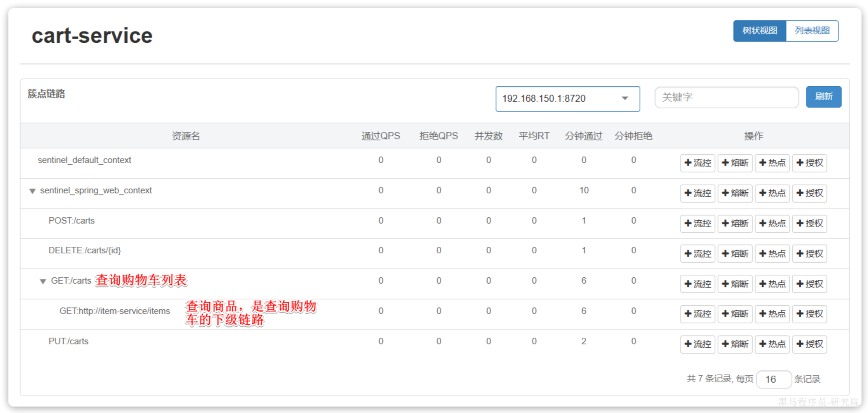Collapse the GET:/carts tree node
The image size is (868, 413).
click(43, 281)
